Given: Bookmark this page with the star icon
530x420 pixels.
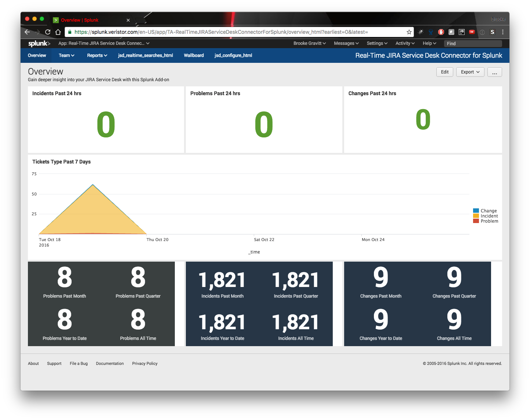Looking at the screenshot, I should tap(409, 32).
